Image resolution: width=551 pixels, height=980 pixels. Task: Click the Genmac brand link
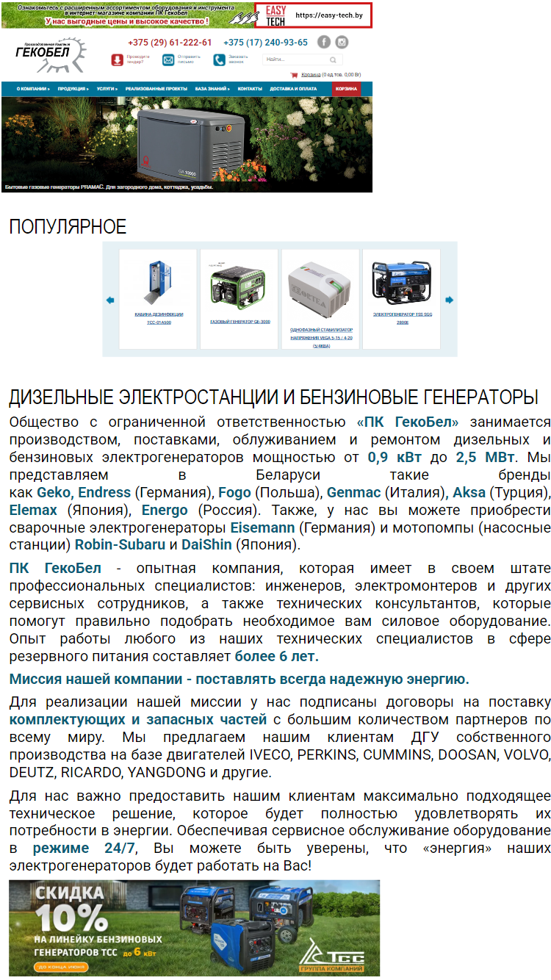coord(353,492)
